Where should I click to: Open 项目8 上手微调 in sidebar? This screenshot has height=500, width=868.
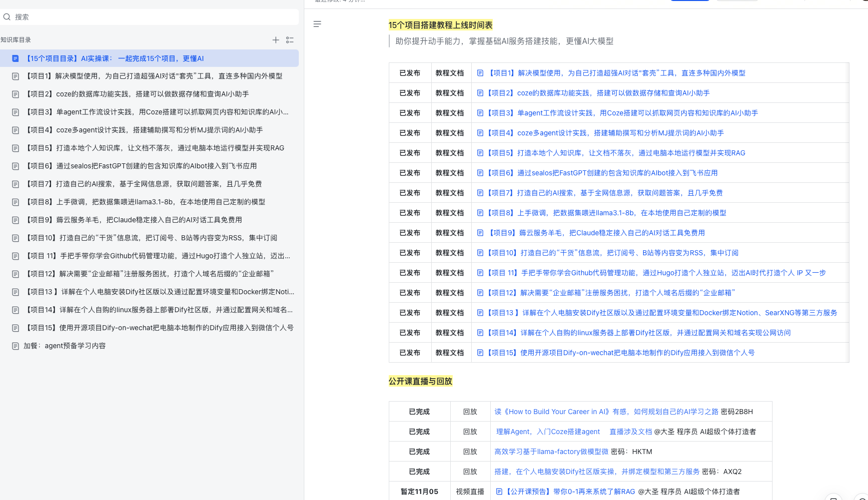[145, 202]
